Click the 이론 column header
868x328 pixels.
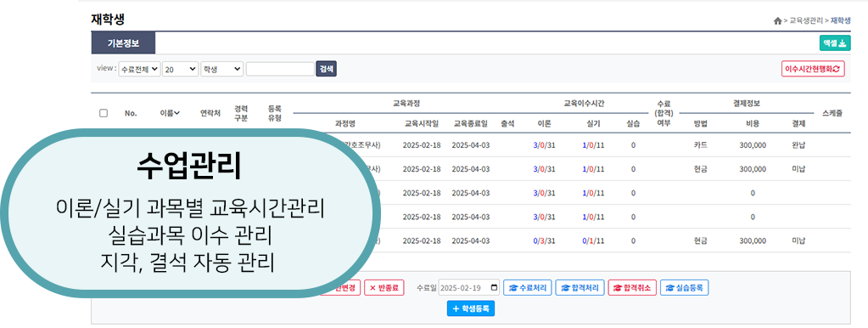click(x=544, y=123)
